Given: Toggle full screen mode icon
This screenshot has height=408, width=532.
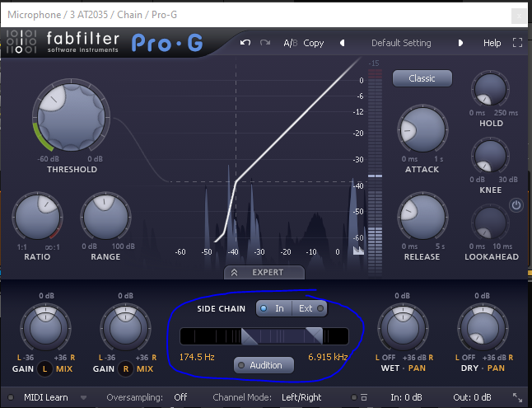Looking at the screenshot, I should click(x=517, y=43).
